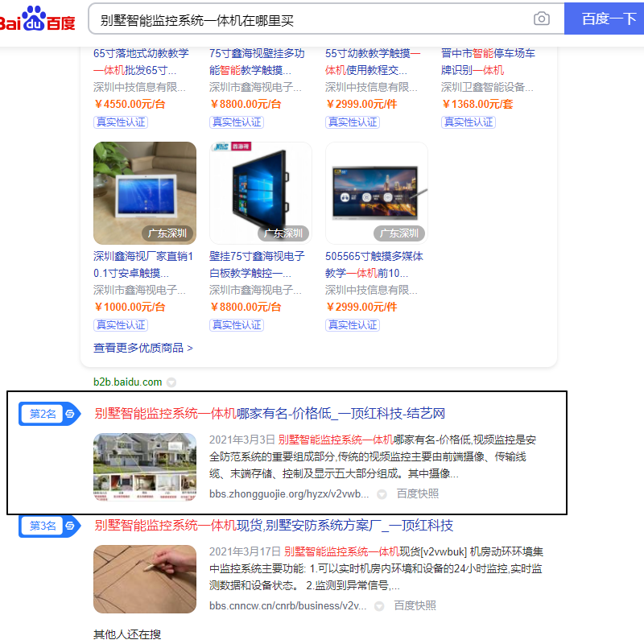Viewport: 644px width, 644px height.
Task: Open the city-skyline touchscreen product thumbnail
Action: [x=377, y=193]
